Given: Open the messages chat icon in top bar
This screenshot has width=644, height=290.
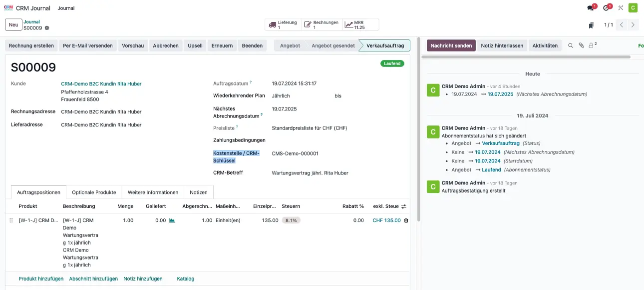Looking at the screenshot, I should (x=592, y=8).
